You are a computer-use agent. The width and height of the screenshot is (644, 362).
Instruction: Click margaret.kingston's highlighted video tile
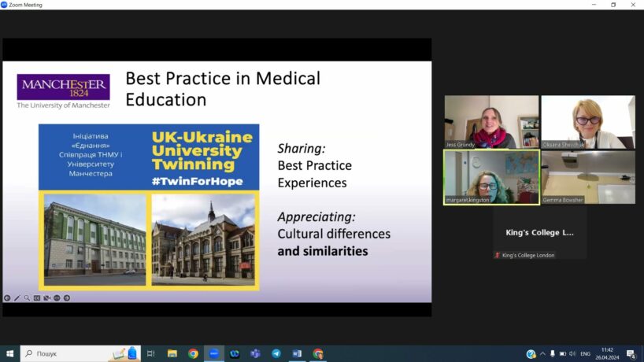[x=491, y=177]
